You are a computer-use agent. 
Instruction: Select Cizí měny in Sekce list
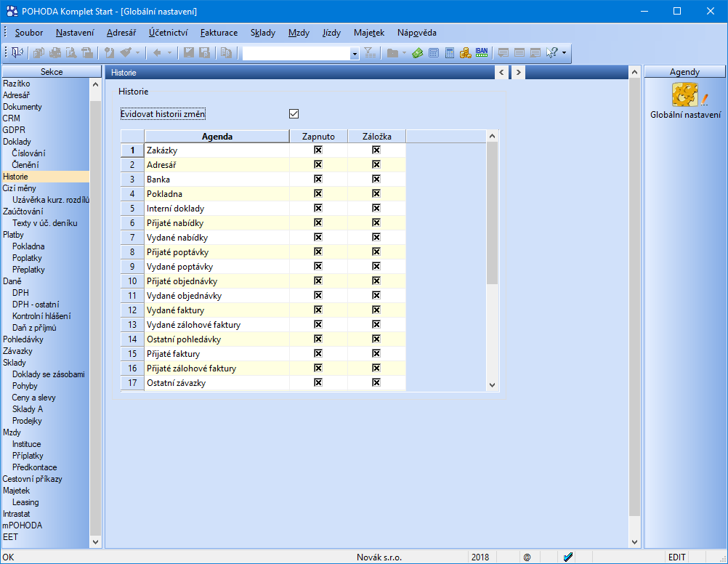coord(19,188)
